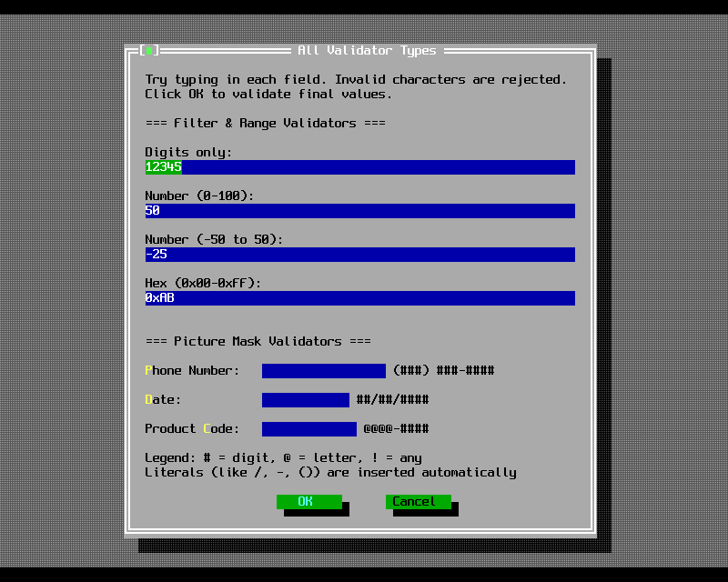Focus the Phone Number input field

[324, 371]
